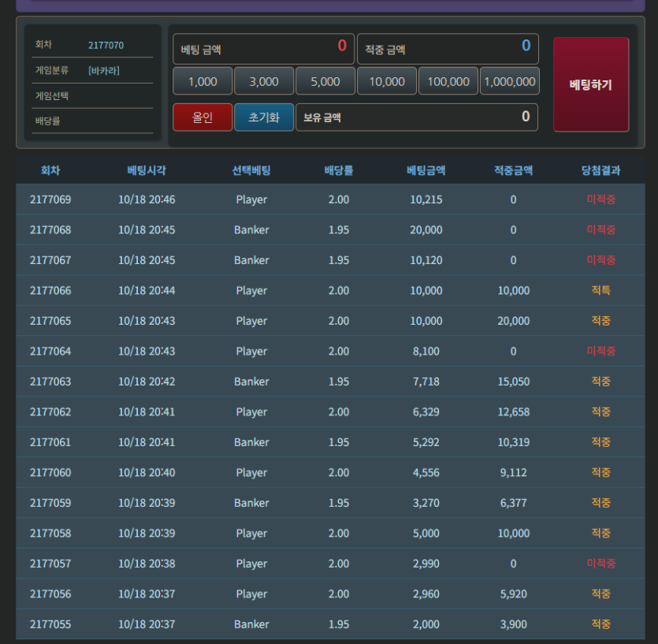
Task: Click winning amount 20,000 for round 2177065
Action: [x=513, y=321]
